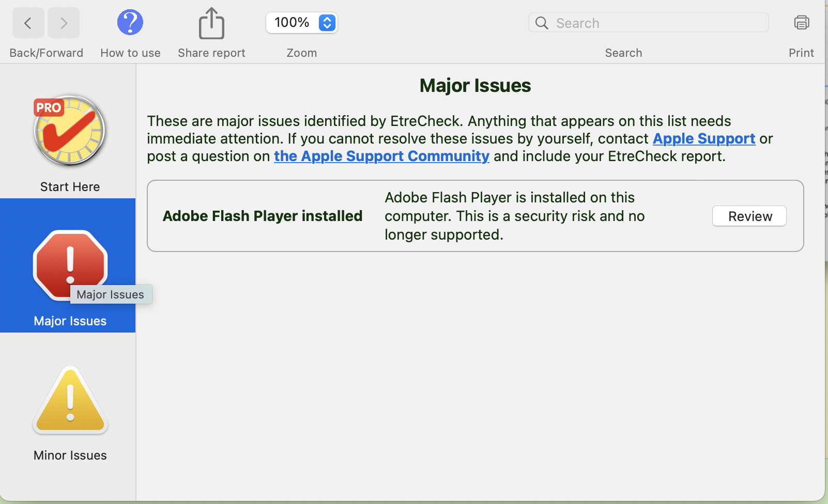Click the Share report icon
828x504 pixels.
212,23
